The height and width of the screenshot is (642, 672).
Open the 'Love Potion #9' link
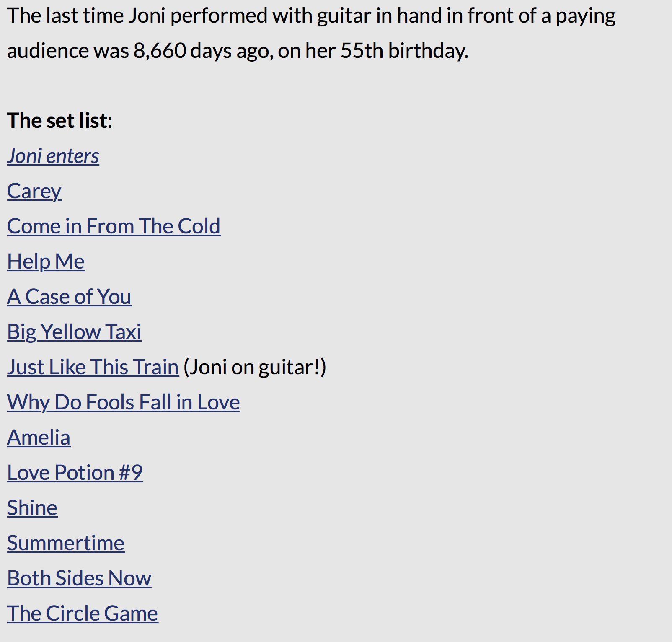pyautogui.click(x=75, y=473)
